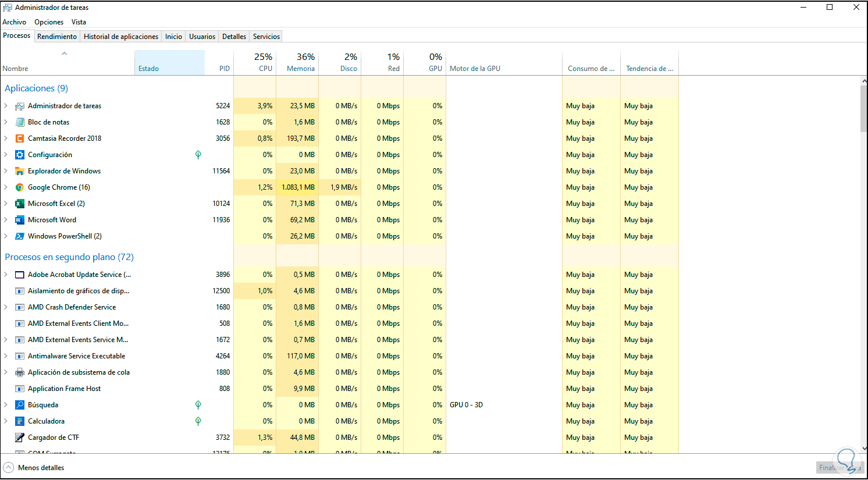Expand the AMD Crash Defender Service row
The height and width of the screenshot is (480, 868).
pyautogui.click(x=6, y=307)
